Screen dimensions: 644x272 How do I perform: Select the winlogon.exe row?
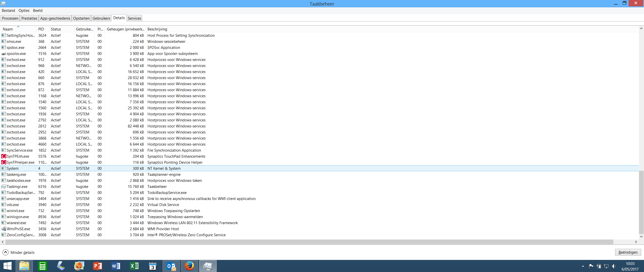tap(319, 217)
